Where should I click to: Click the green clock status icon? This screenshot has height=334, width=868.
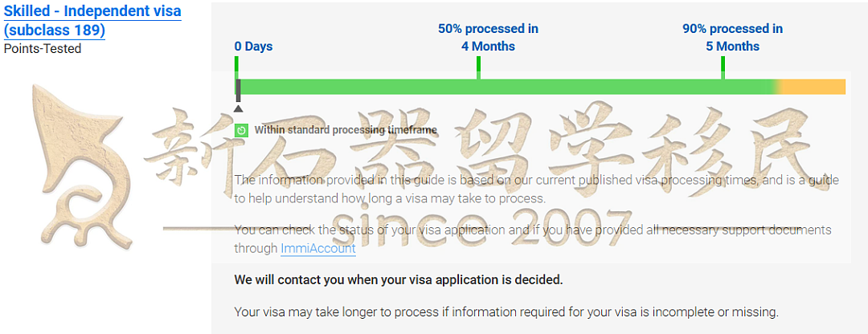(241, 131)
